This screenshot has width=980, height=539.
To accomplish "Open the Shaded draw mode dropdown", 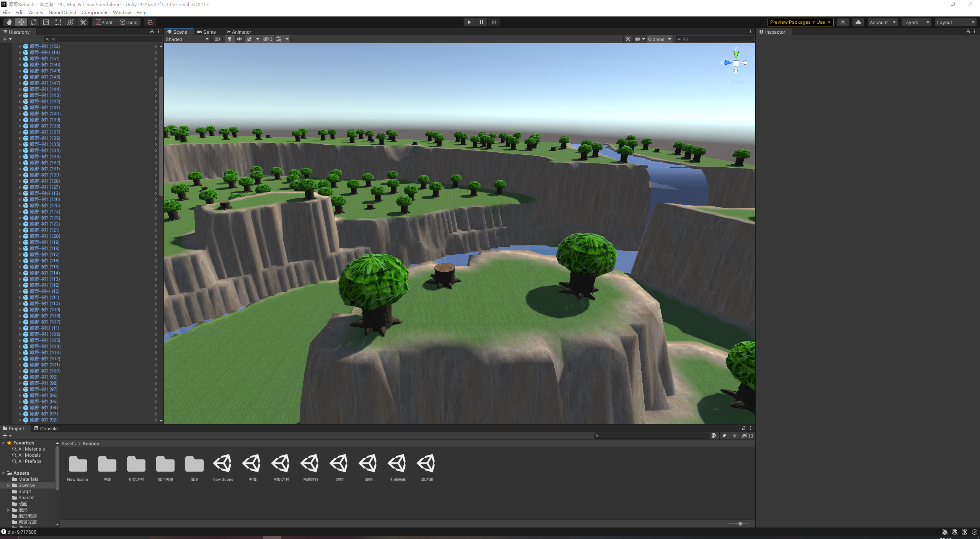I will (187, 39).
